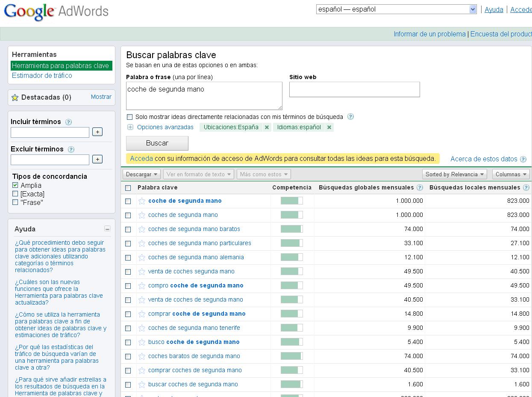The image size is (532, 397).
Task: Open the Sorted by Relevancia dropdown
Action: [455, 174]
